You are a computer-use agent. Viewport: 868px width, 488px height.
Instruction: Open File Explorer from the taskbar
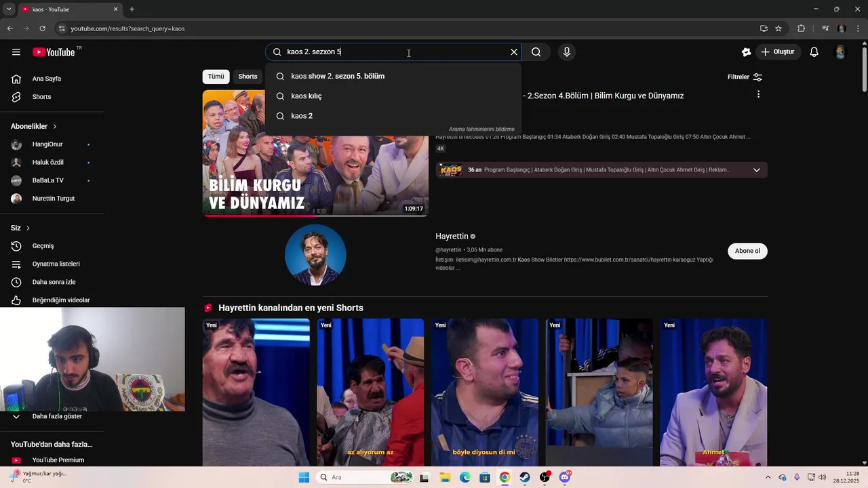445,477
